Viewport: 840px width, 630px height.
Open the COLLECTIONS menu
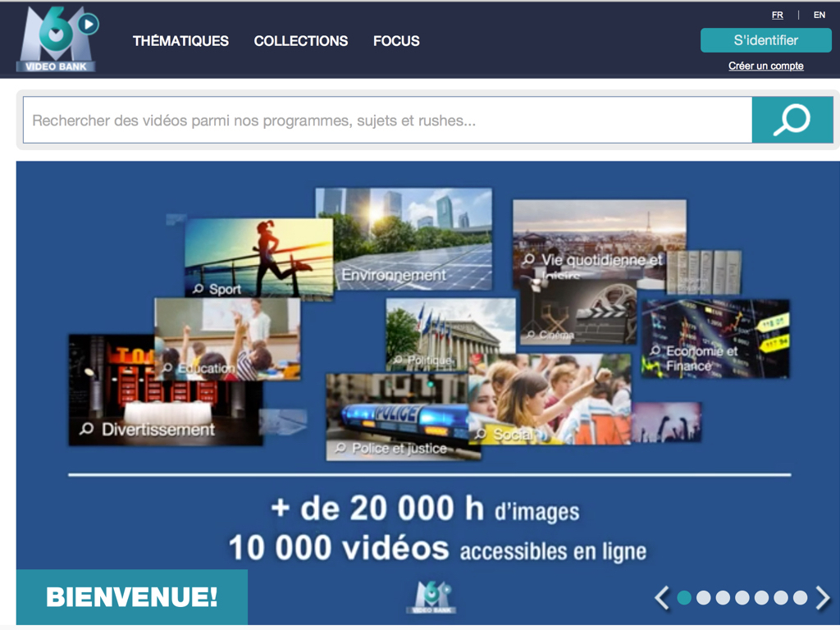301,41
